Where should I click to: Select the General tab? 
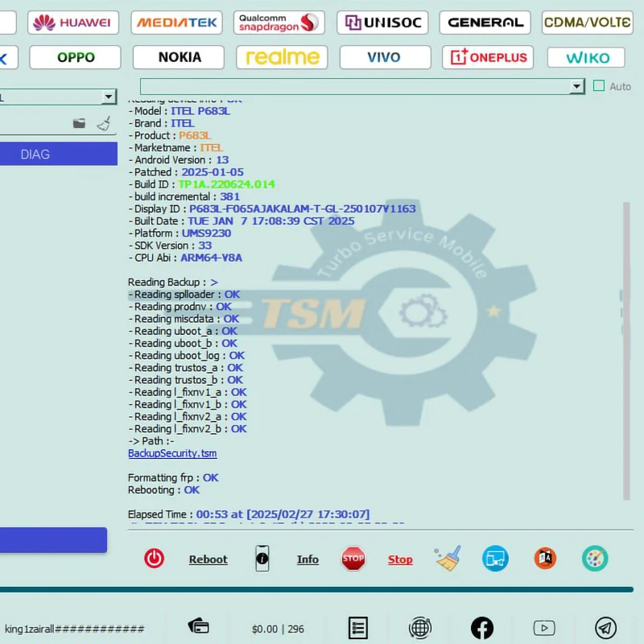pos(485,23)
